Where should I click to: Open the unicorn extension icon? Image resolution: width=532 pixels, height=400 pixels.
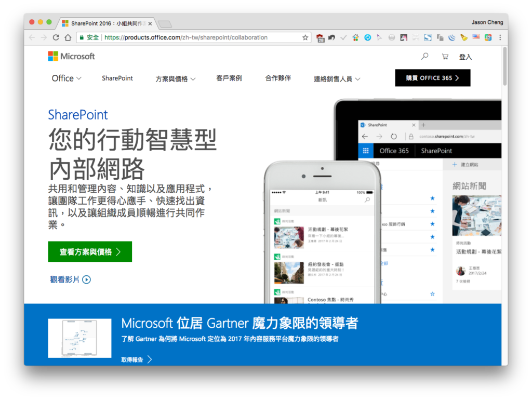pos(403,37)
